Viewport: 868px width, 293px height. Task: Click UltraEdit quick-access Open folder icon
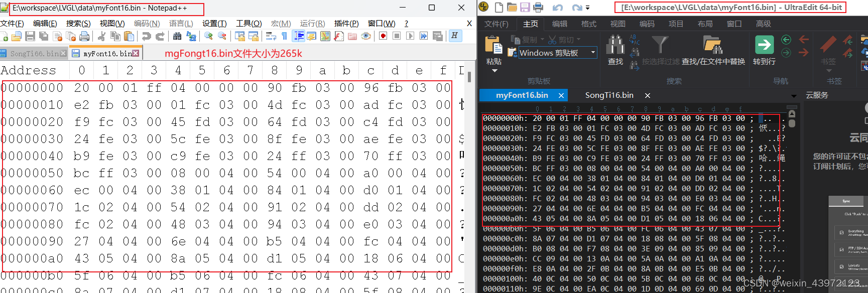pos(512,7)
